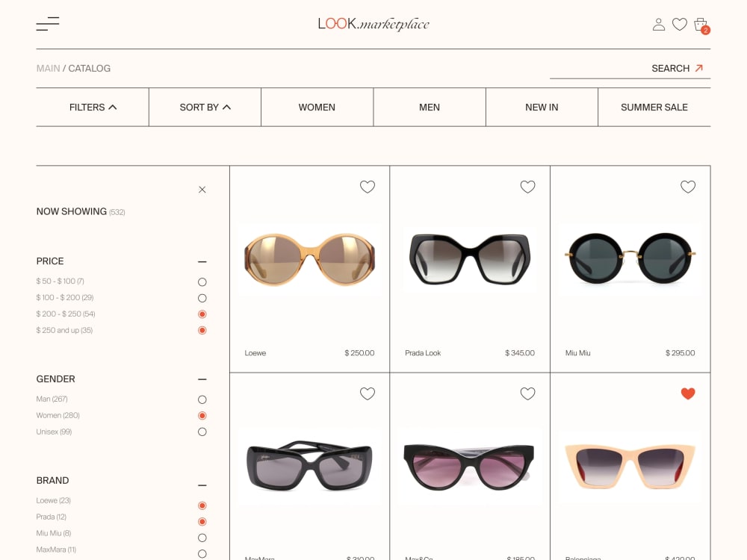Favorite the MaxMara black sunglasses

click(x=368, y=393)
